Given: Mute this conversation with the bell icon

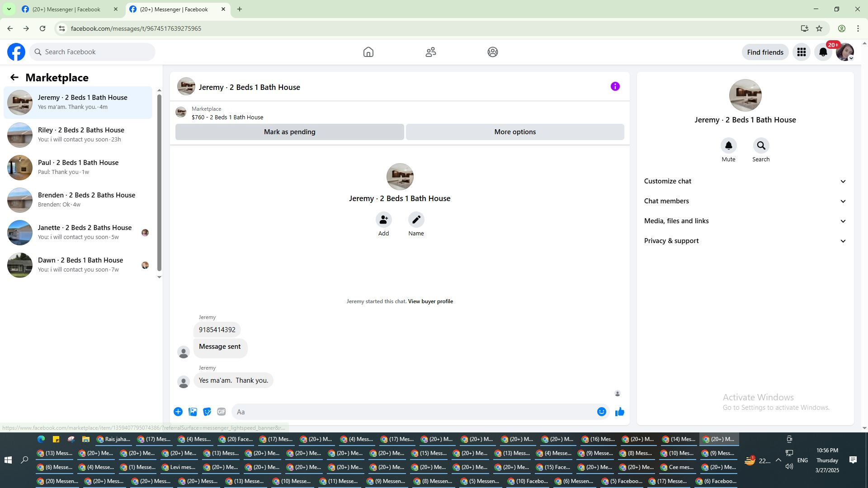Looking at the screenshot, I should pos(728,145).
